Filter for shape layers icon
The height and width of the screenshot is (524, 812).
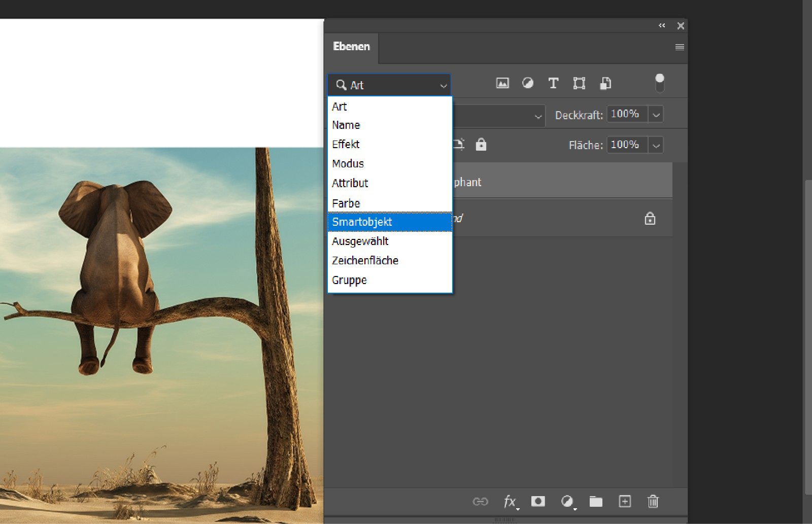click(579, 83)
